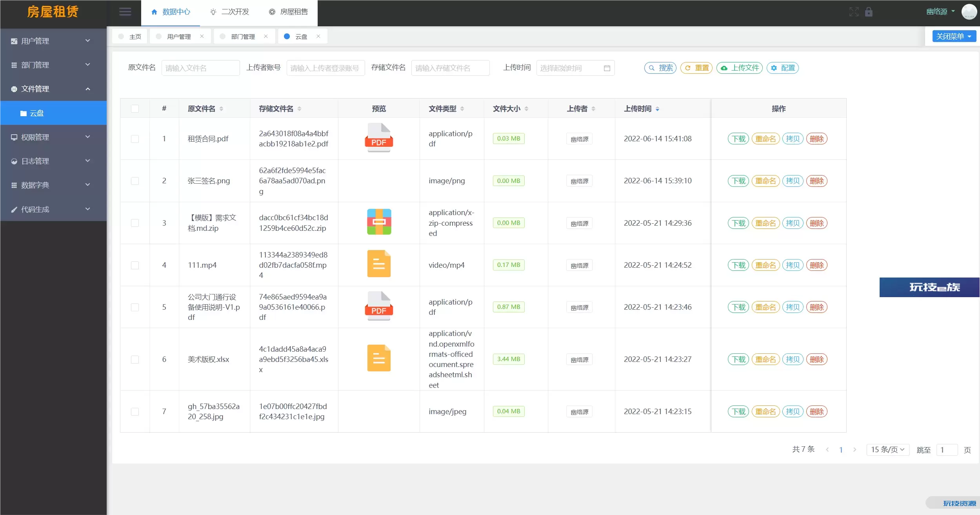The width and height of the screenshot is (980, 515).
Task: Focus the 上传者账号 search input
Action: (325, 68)
